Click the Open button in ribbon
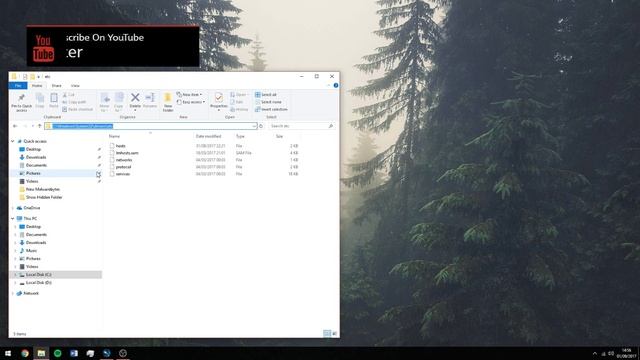The image size is (640, 360). point(239,95)
